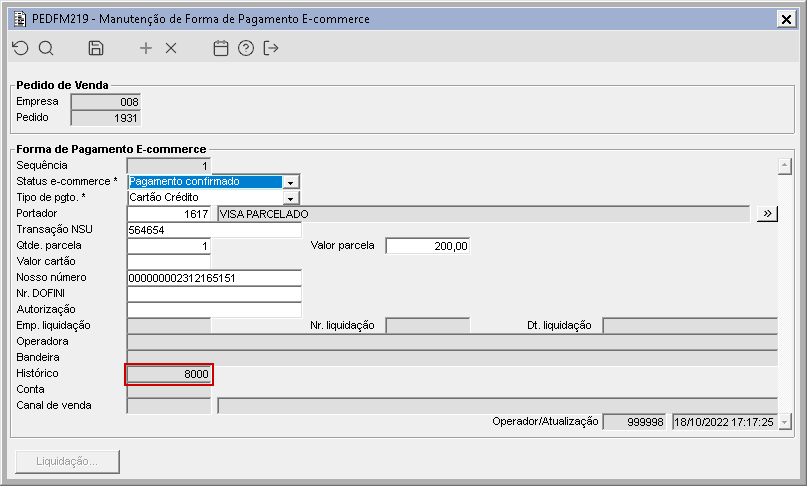Click the Transação NSU input field
This screenshot has width=807, height=486.
[214, 230]
